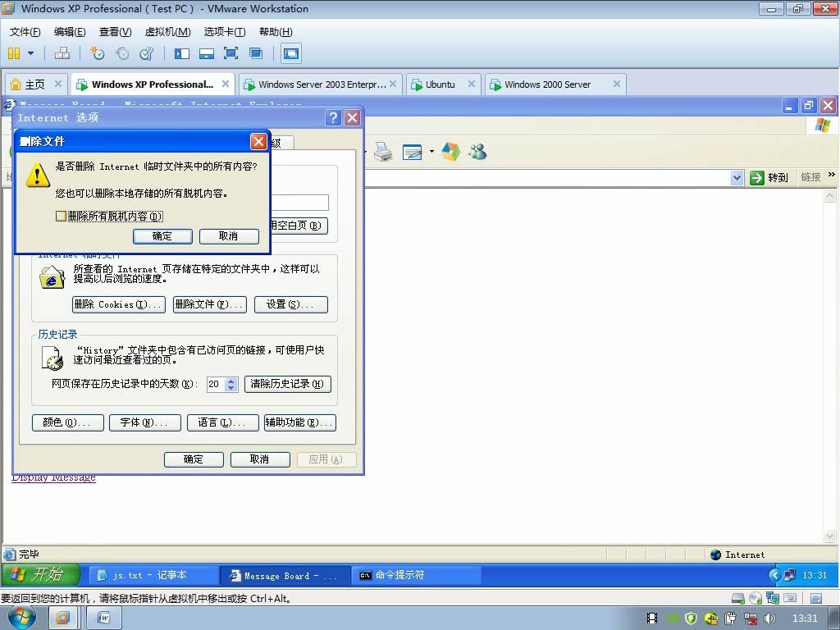Open the 虚拟机(M) menu

(167, 32)
